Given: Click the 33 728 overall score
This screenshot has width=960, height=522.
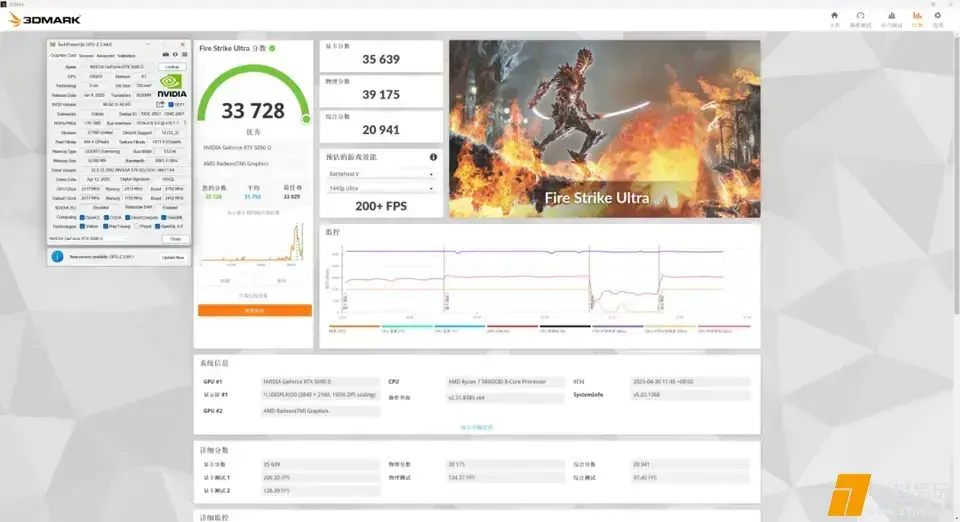Looking at the screenshot, I should click(x=253, y=111).
